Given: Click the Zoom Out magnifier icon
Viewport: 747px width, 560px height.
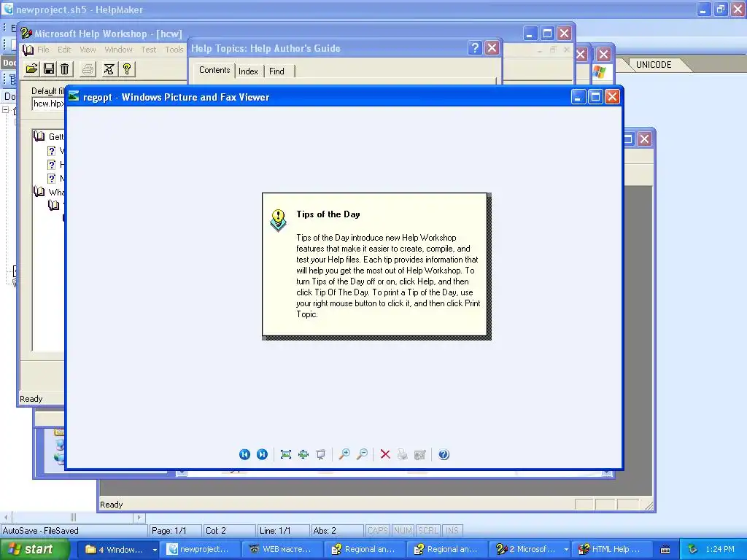Looking at the screenshot, I should pyautogui.click(x=362, y=454).
